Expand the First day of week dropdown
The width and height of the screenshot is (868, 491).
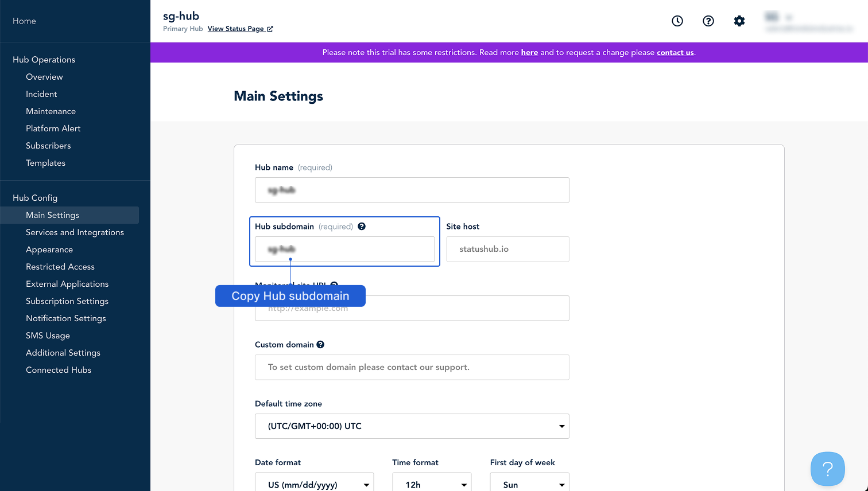click(x=530, y=484)
